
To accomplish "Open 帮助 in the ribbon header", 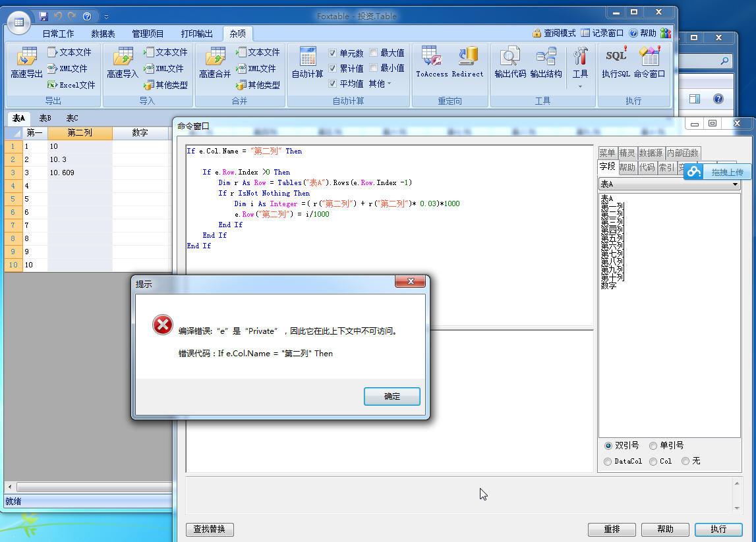I will [x=643, y=33].
